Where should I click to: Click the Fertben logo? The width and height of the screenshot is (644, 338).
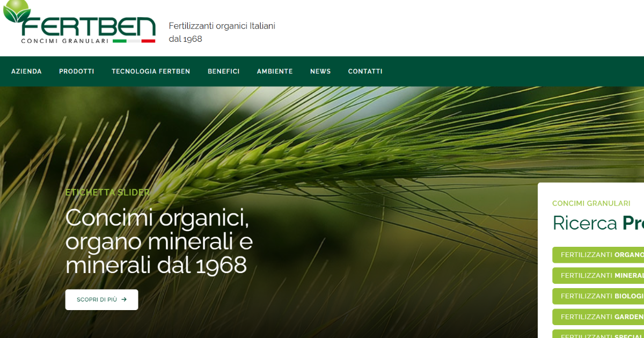click(x=79, y=23)
